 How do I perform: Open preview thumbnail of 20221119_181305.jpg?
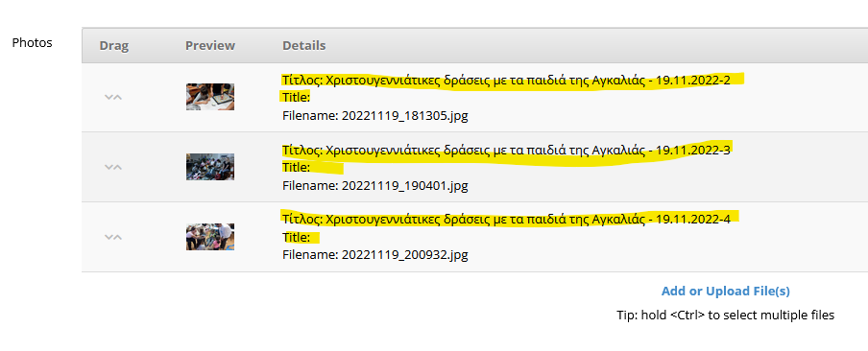pyautogui.click(x=210, y=97)
